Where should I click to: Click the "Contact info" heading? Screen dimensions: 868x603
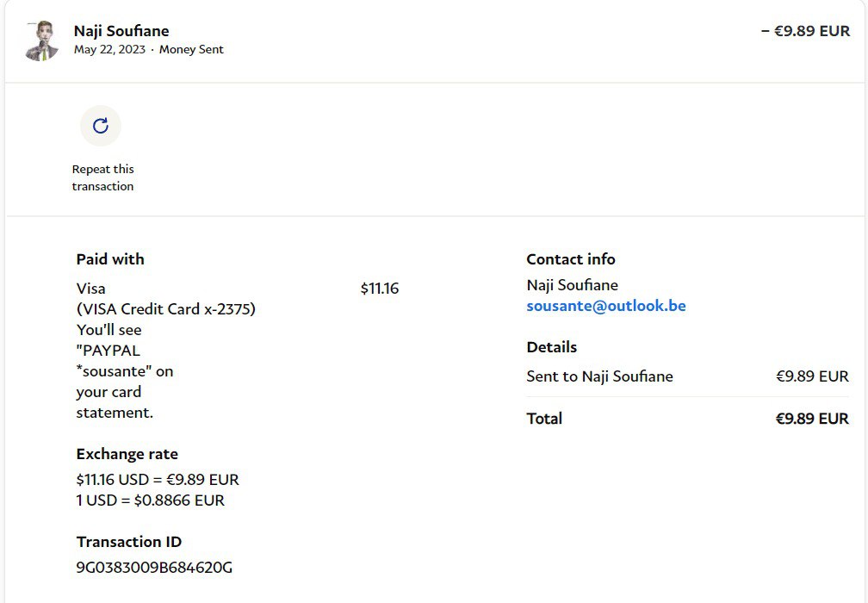point(570,259)
